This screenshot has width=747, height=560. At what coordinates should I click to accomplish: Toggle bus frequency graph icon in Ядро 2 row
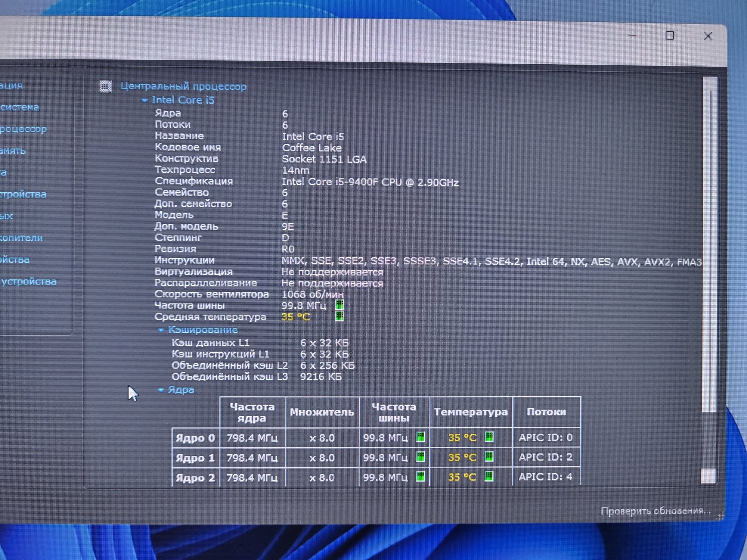pyautogui.click(x=421, y=477)
